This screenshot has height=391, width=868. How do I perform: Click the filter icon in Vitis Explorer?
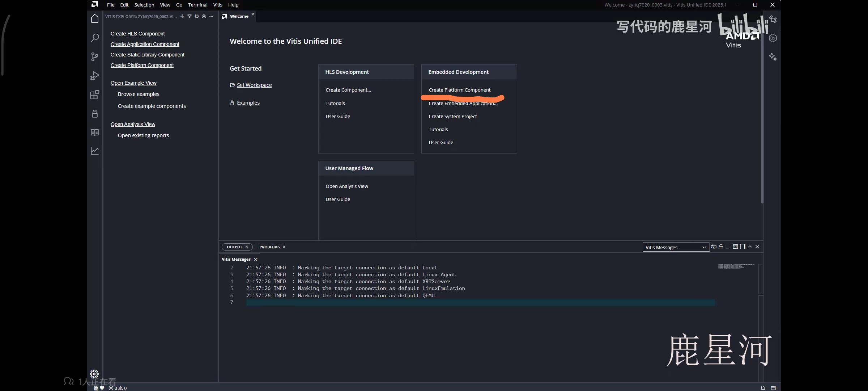click(x=190, y=16)
